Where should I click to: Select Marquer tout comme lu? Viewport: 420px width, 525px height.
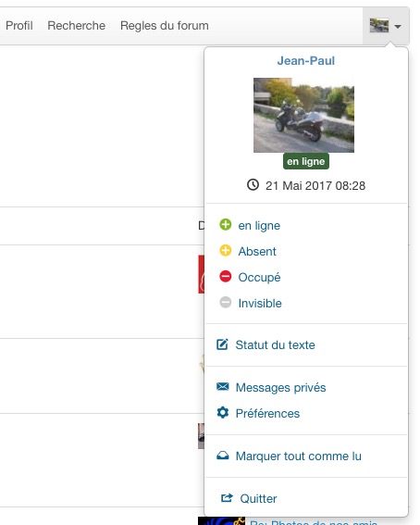click(298, 456)
